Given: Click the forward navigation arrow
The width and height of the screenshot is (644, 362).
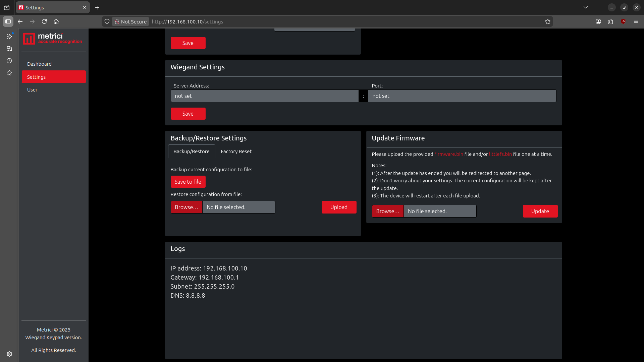Looking at the screenshot, I should pos(32,21).
